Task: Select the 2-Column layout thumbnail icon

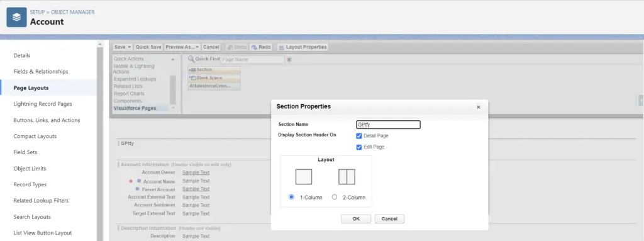Action: [347, 177]
